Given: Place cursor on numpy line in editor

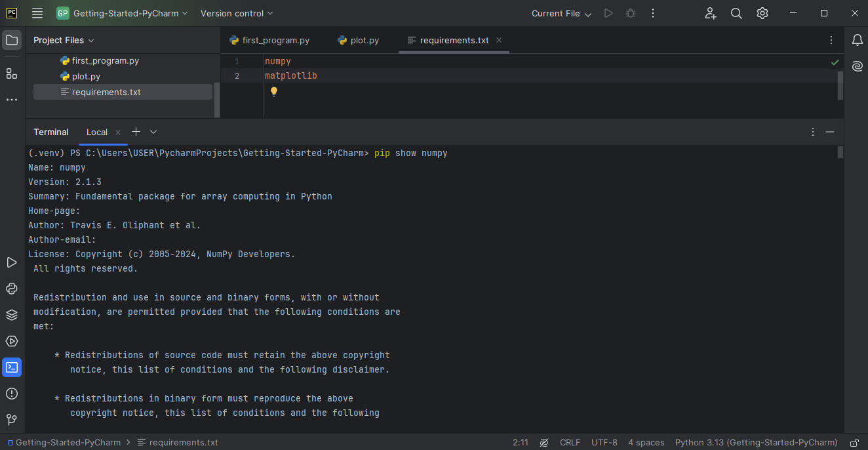Looking at the screenshot, I should [x=278, y=61].
